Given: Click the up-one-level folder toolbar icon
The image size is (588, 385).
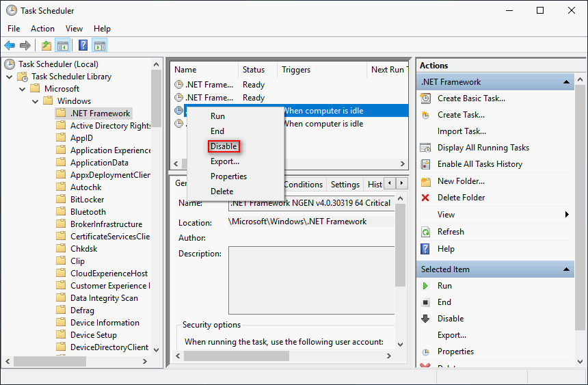Looking at the screenshot, I should point(46,46).
